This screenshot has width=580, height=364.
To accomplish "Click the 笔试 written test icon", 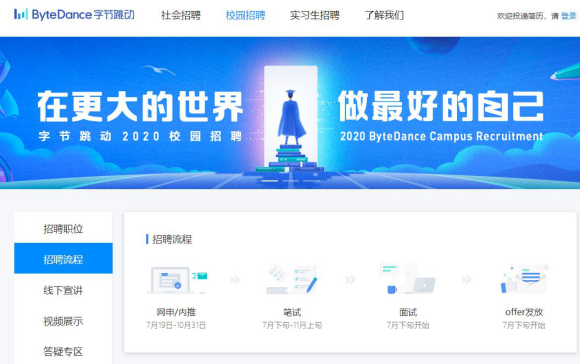I will 292,279.
